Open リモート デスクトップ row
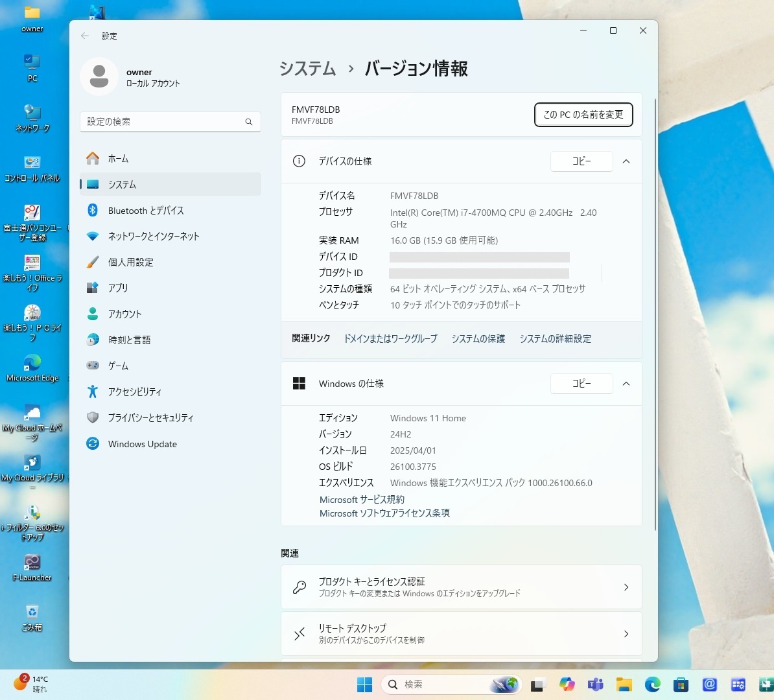 pyautogui.click(x=462, y=634)
